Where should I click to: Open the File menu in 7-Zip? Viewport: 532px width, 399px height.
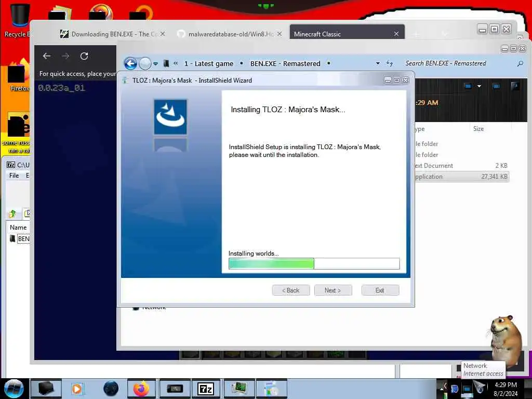(x=14, y=176)
